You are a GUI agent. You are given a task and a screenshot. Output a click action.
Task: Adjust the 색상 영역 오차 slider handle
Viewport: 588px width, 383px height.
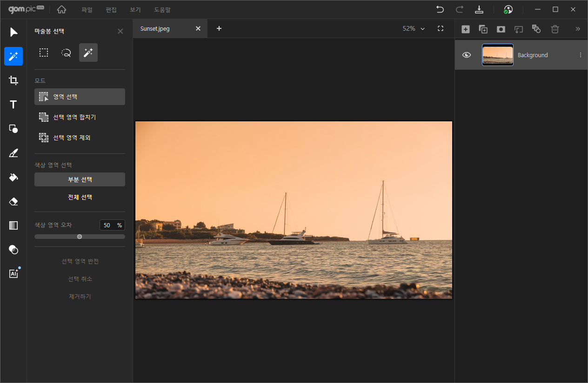click(x=80, y=237)
